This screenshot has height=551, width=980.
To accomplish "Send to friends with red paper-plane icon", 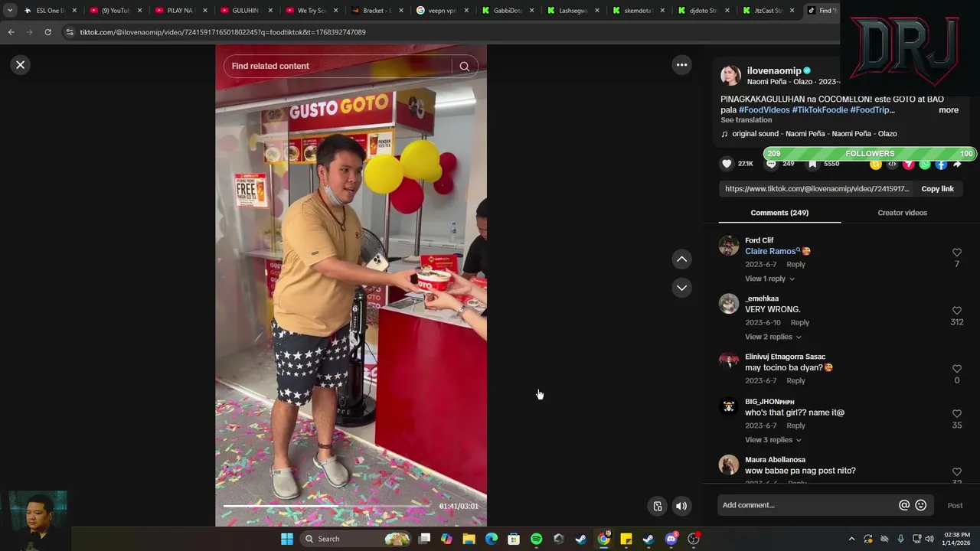I will point(908,164).
